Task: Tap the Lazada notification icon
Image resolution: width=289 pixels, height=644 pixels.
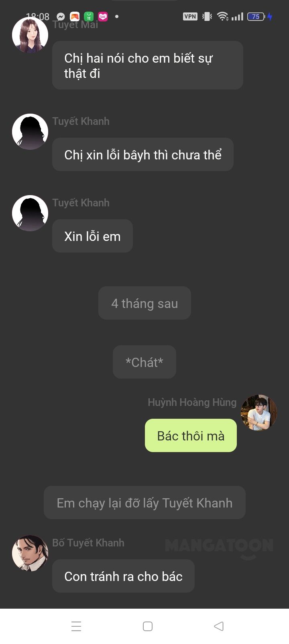Action: [103, 16]
